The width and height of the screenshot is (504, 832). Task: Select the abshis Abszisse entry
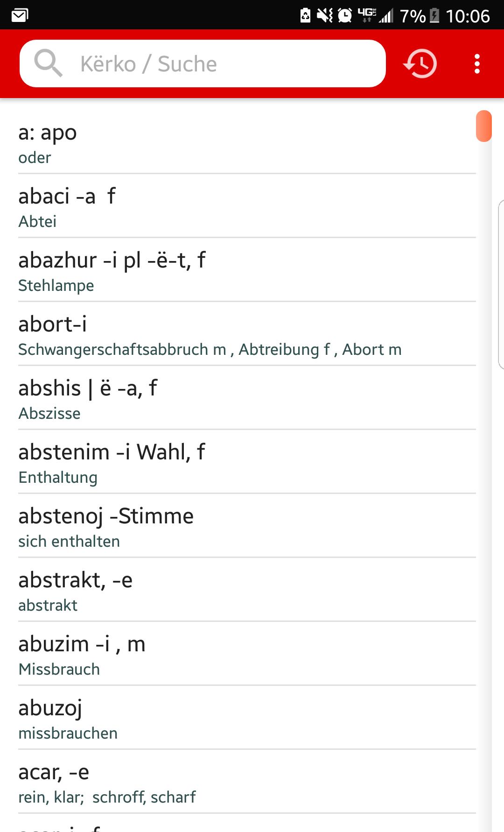(247, 398)
